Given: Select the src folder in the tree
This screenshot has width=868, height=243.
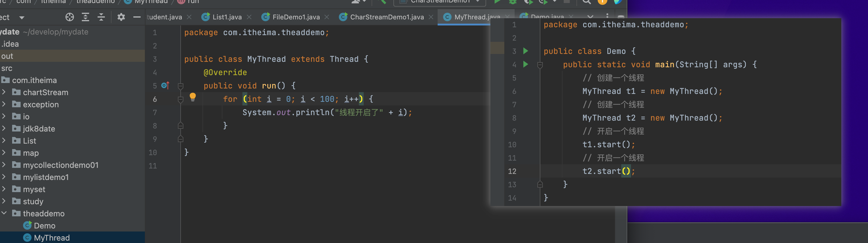Looking at the screenshot, I should pyautogui.click(x=72, y=68).
